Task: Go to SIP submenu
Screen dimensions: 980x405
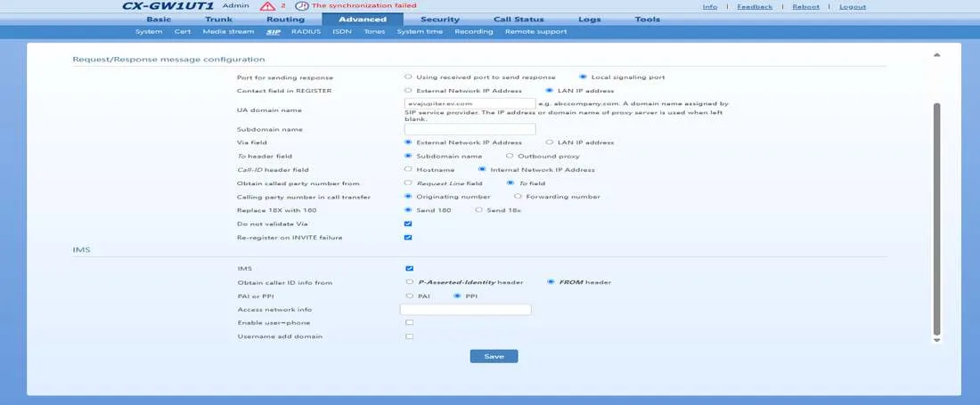Action: click(x=274, y=32)
